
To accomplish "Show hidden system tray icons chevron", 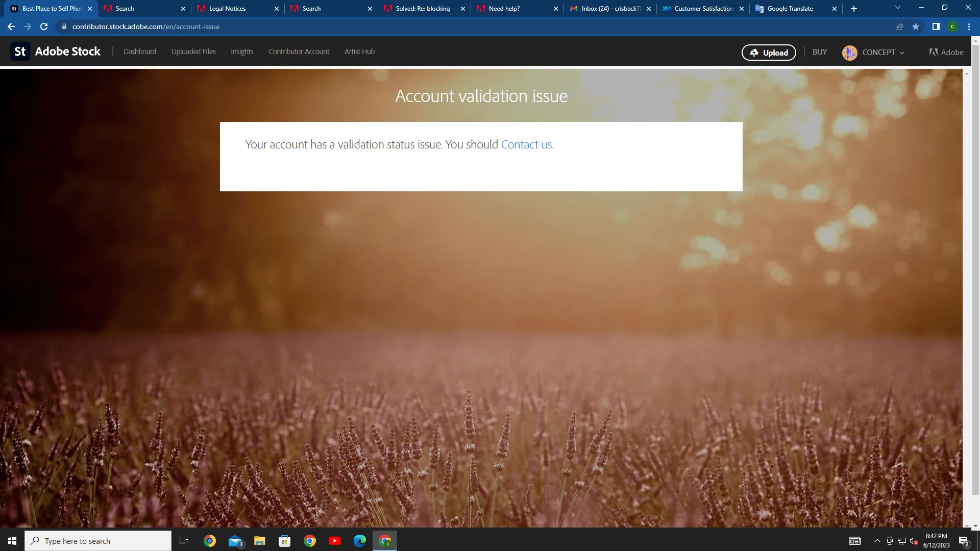I will pyautogui.click(x=877, y=541).
